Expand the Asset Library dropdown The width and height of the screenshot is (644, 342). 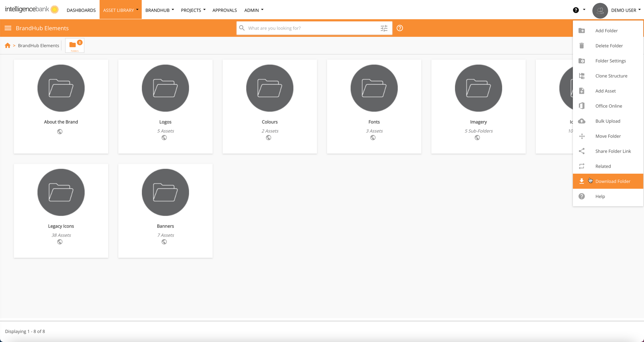click(120, 10)
